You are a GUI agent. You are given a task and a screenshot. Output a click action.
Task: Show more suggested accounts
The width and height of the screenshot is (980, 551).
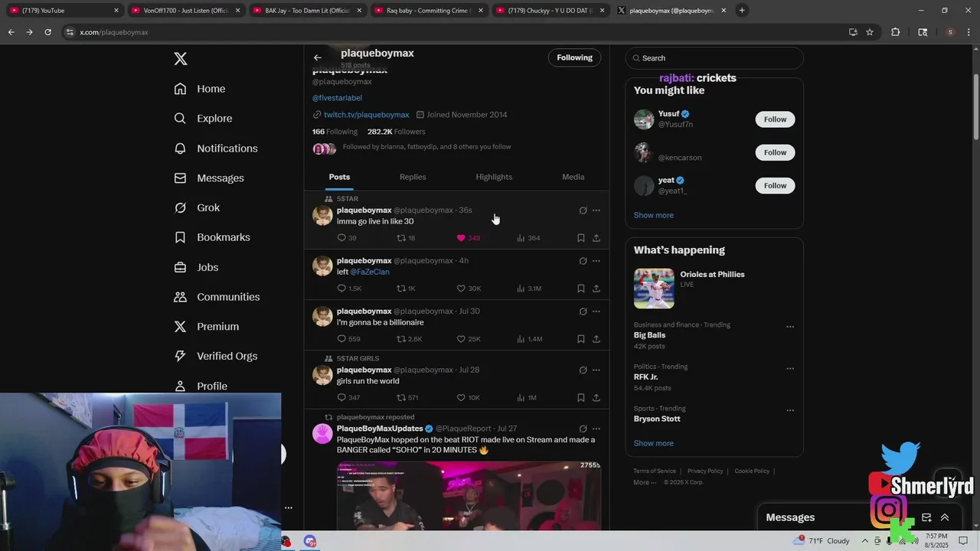point(654,215)
